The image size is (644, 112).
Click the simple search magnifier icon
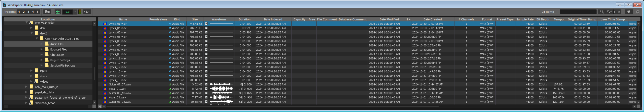(602, 12)
